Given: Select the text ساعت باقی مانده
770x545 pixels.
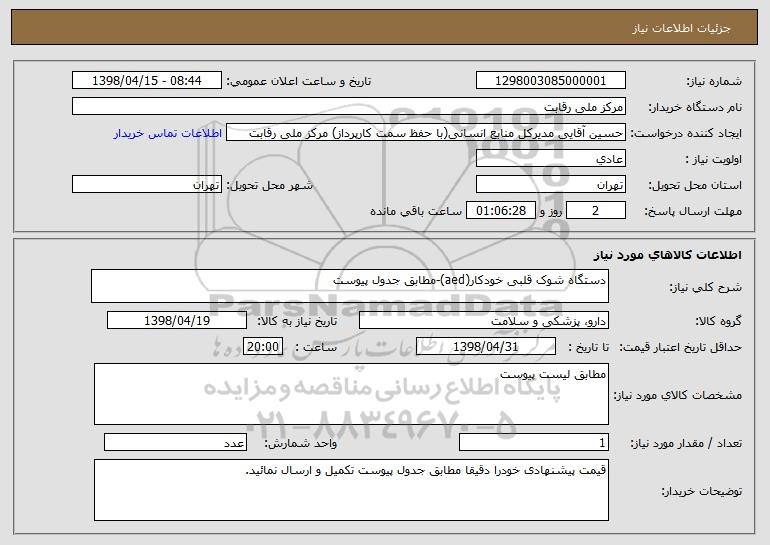Looking at the screenshot, I should tap(415, 211).
